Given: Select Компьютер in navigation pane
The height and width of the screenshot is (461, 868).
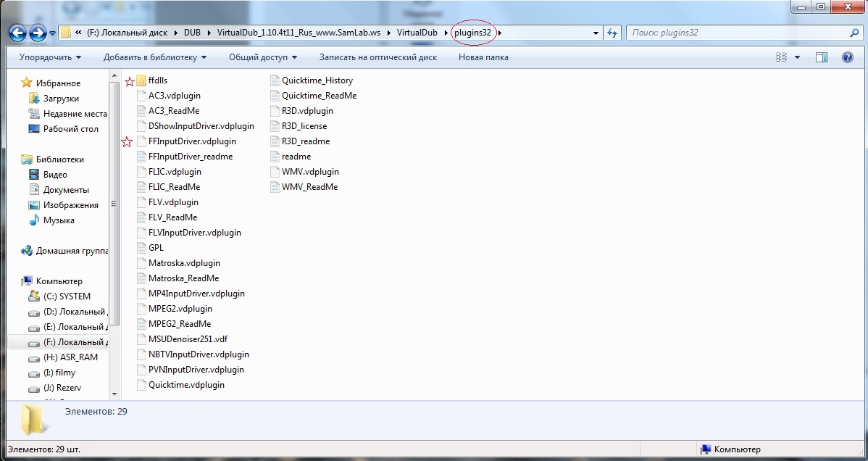Looking at the screenshot, I should click(59, 281).
